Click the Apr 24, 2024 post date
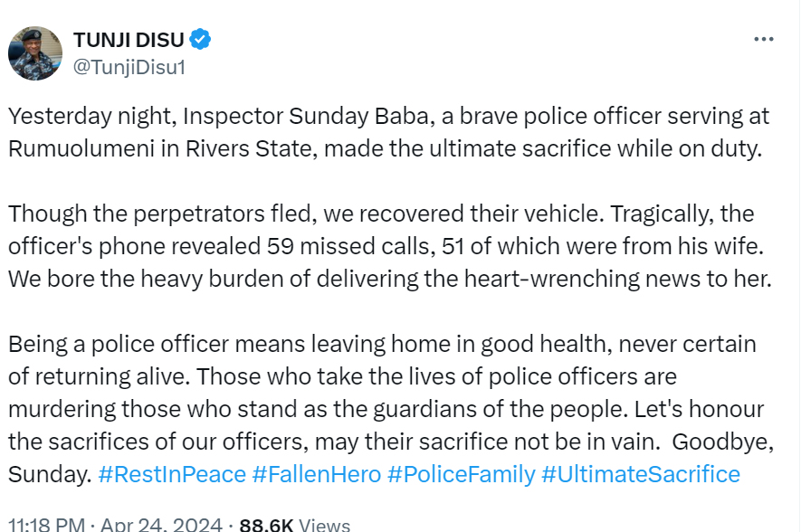 (162, 524)
